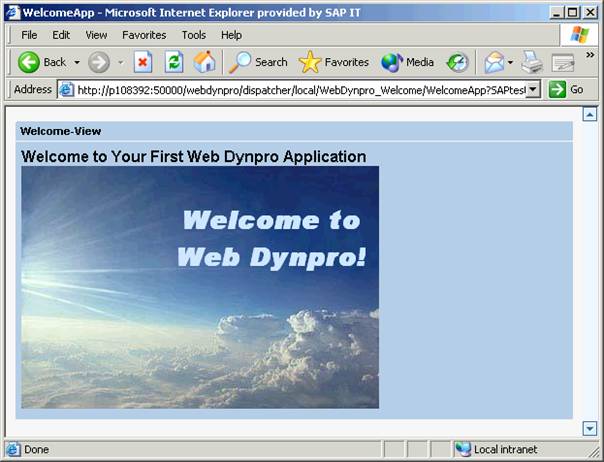The height and width of the screenshot is (462, 604).
Task: Click the Mail envelope icon
Action: click(x=494, y=62)
